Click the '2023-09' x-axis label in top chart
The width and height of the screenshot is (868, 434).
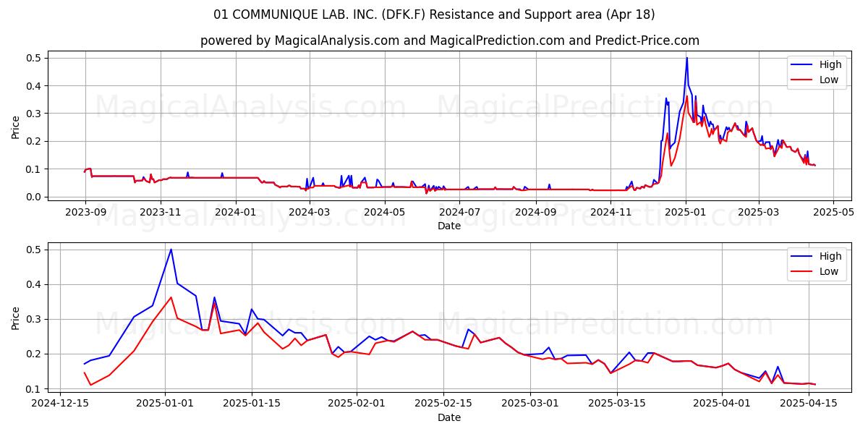pyautogui.click(x=85, y=212)
